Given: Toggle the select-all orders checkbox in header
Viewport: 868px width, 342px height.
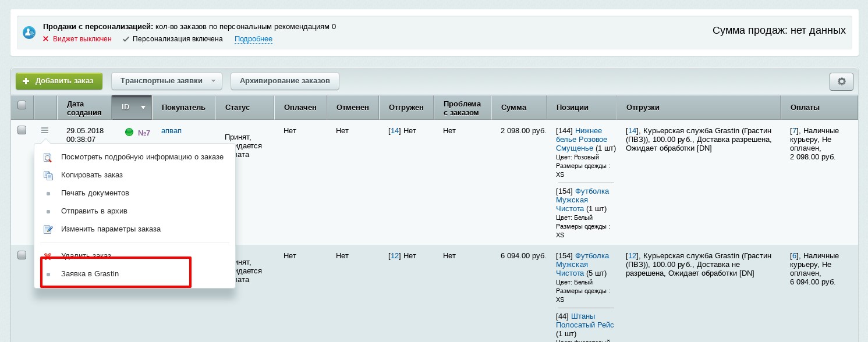Looking at the screenshot, I should click(x=22, y=105).
